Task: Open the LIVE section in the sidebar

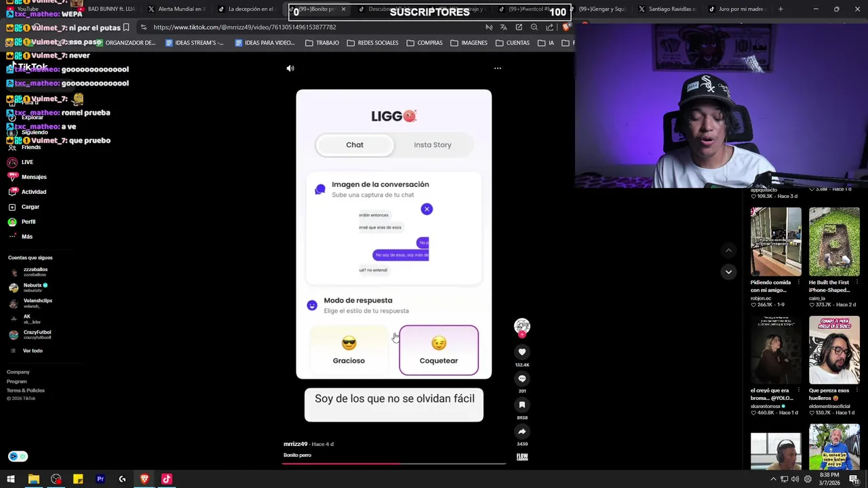Action: (20, 162)
